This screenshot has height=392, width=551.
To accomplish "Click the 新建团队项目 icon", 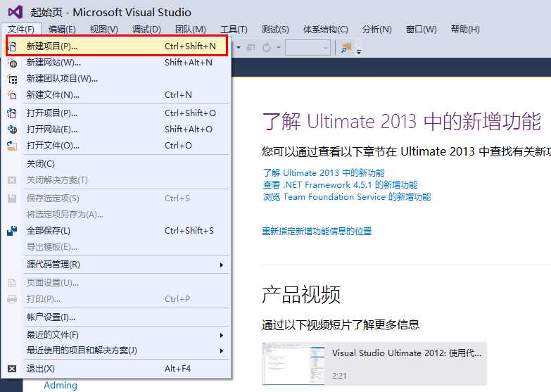I will [12, 79].
